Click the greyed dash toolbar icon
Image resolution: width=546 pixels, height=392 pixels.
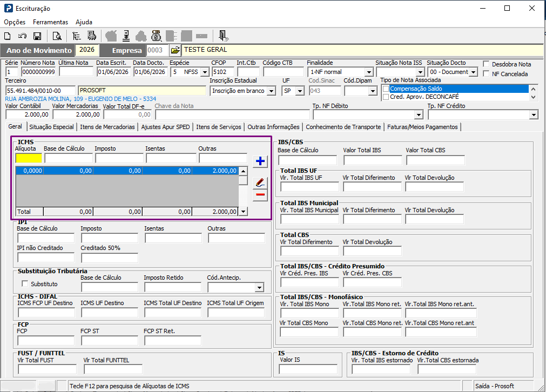click(201, 36)
